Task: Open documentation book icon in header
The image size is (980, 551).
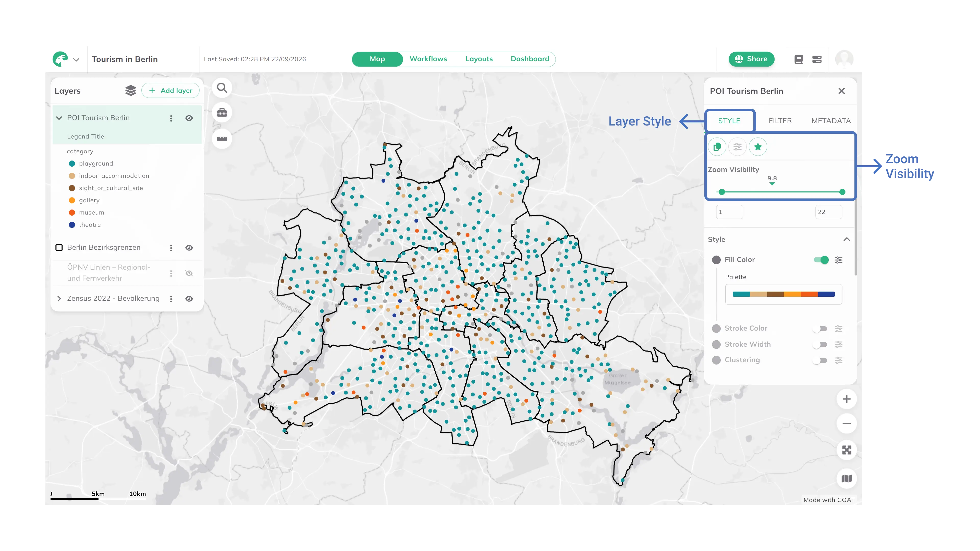Action: (x=799, y=59)
